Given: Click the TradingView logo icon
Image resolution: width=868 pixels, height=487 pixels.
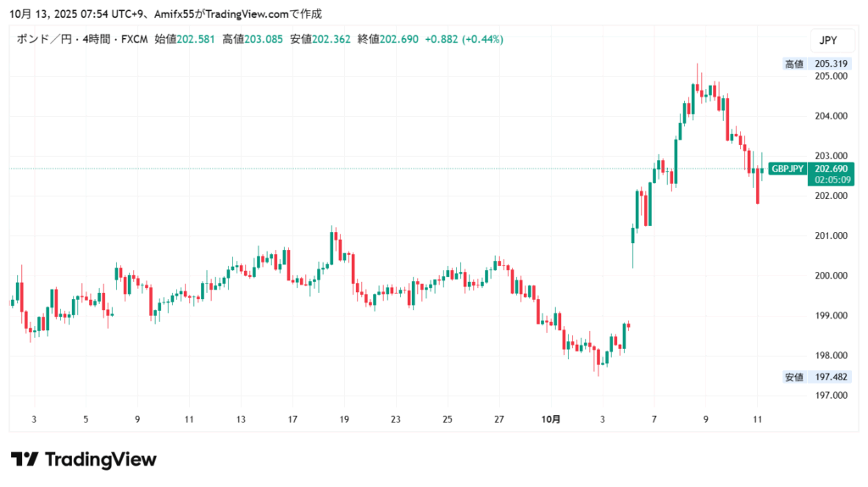Looking at the screenshot, I should 25,460.
